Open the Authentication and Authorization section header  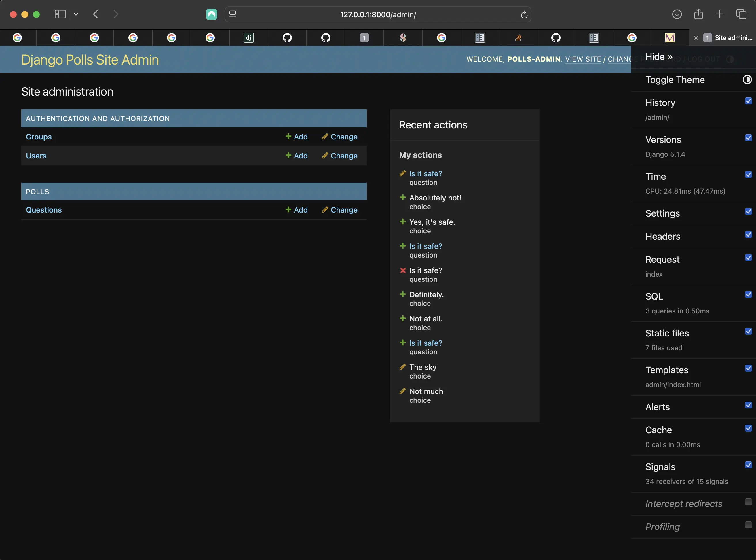pos(98,118)
